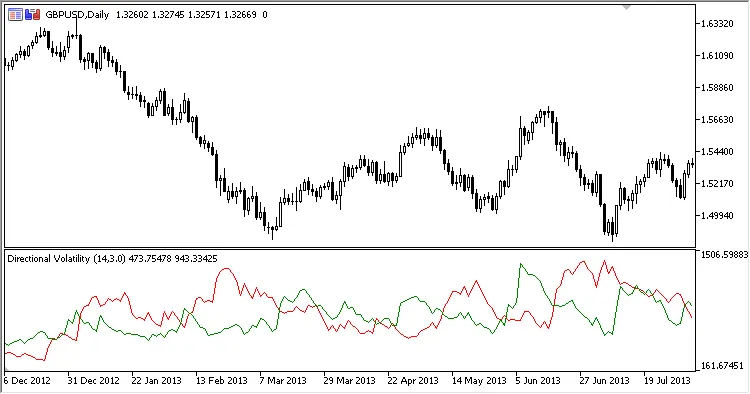Screen dimensions: 750x394
Task: Click the 6 Dec 2012 date label
Action: [27, 381]
